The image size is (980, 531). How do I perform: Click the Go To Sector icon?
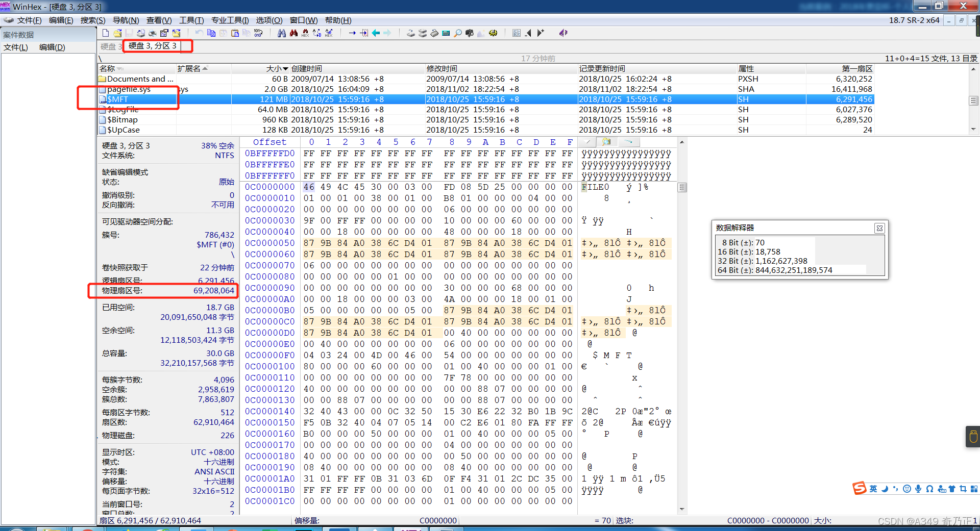pos(364,33)
